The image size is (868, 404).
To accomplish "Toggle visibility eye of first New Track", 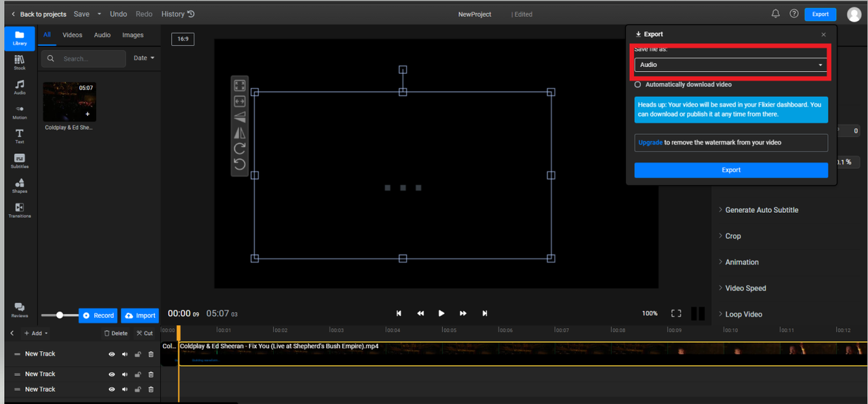I will (112, 354).
